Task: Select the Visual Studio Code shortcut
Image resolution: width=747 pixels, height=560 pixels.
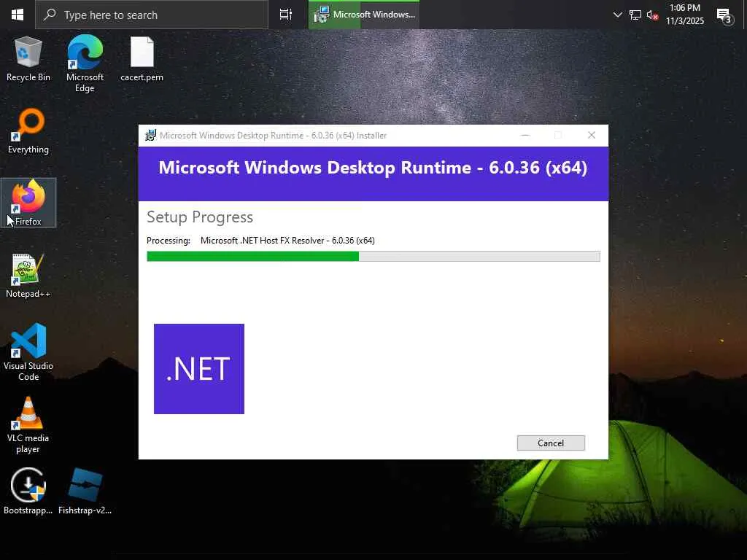Action: 28,352
